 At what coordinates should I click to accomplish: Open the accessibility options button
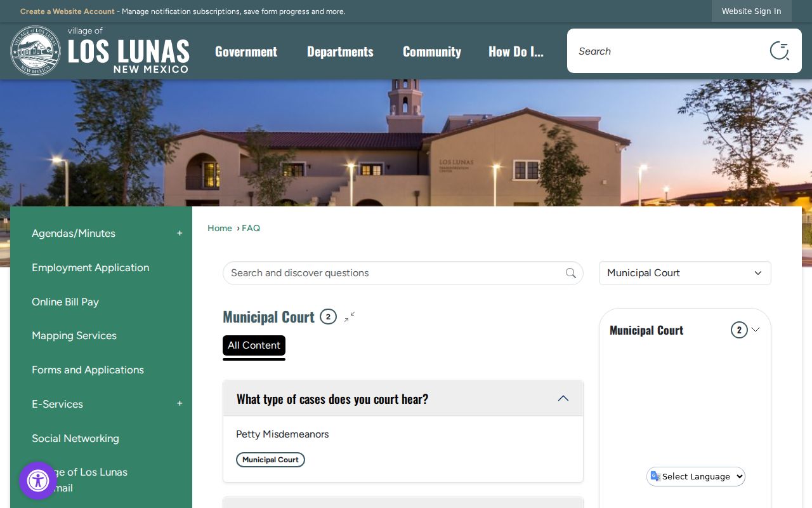(x=38, y=481)
